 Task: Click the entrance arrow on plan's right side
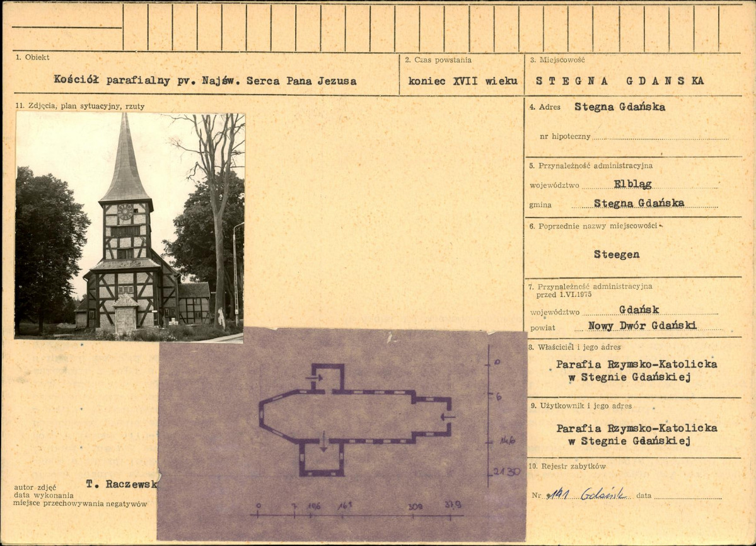[x=448, y=415]
